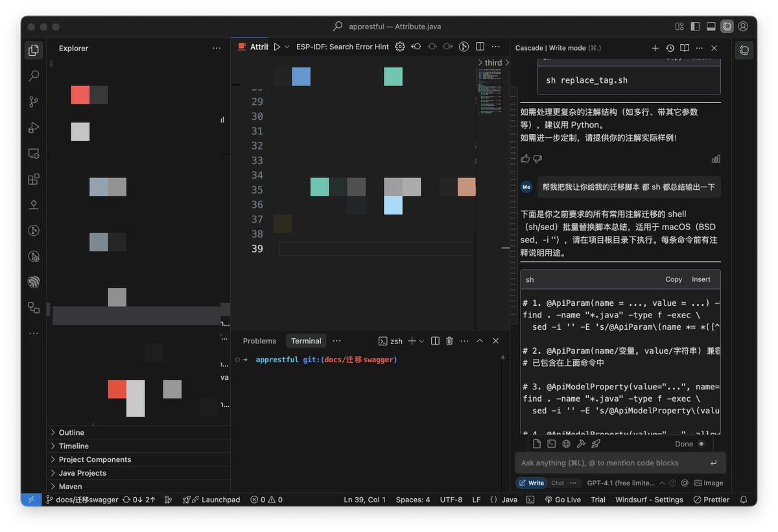This screenshot has width=778, height=532.
Task: Click the thumbs down feedback icon
Action: point(537,159)
